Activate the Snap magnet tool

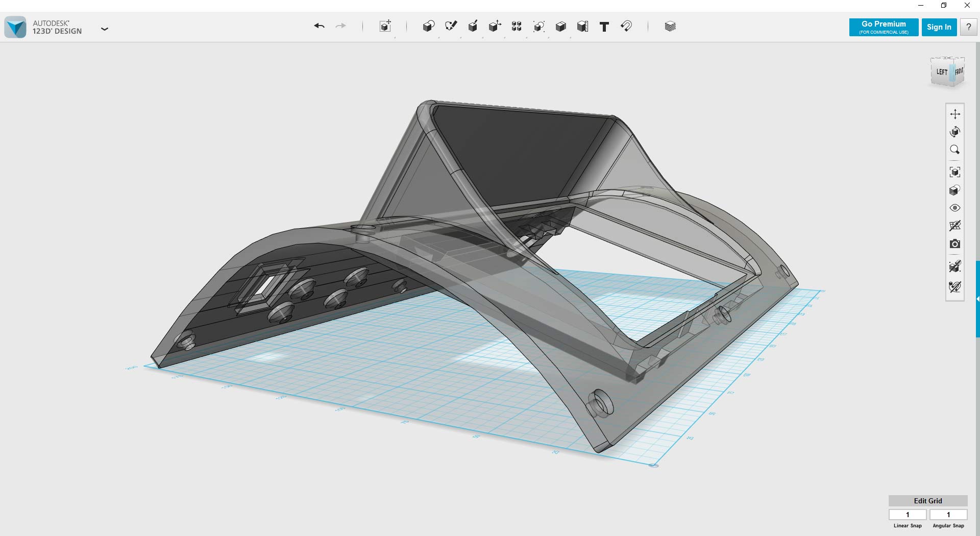627,27
